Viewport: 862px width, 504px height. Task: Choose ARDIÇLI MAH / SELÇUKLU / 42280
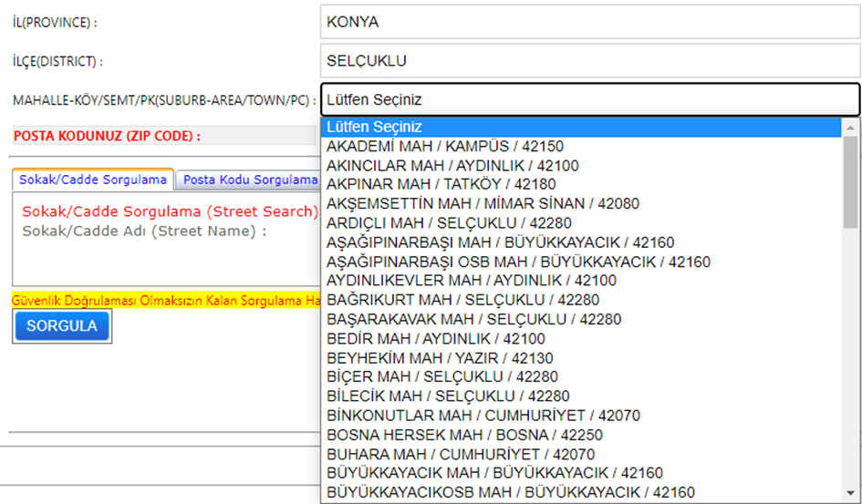[x=449, y=223]
